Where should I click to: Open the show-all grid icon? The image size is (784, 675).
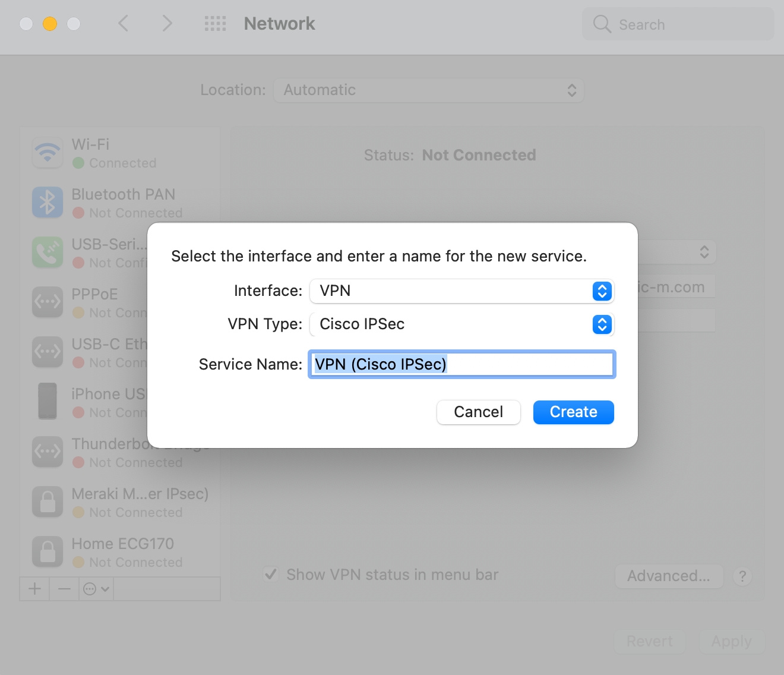(215, 24)
